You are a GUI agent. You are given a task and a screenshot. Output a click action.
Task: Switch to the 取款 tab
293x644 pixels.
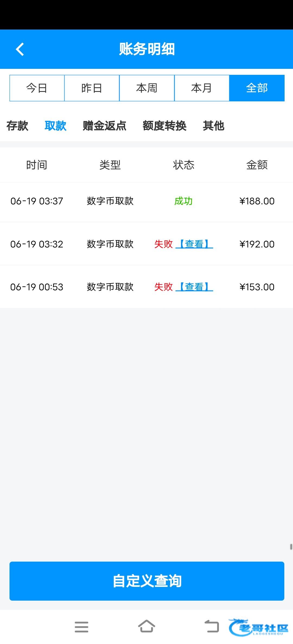56,126
